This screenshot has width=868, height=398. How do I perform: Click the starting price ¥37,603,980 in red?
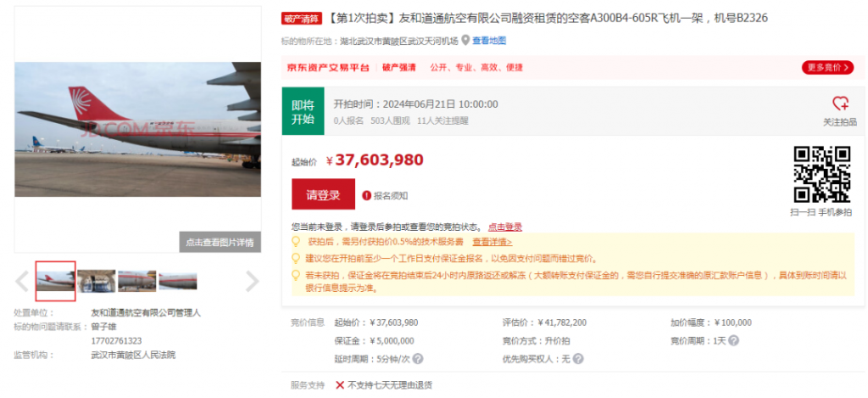pos(375,160)
